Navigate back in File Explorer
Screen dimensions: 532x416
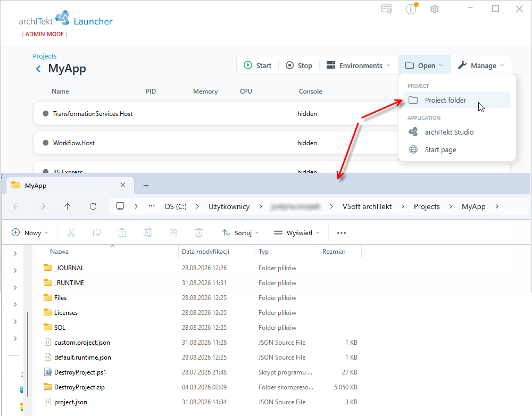pyautogui.click(x=16, y=206)
